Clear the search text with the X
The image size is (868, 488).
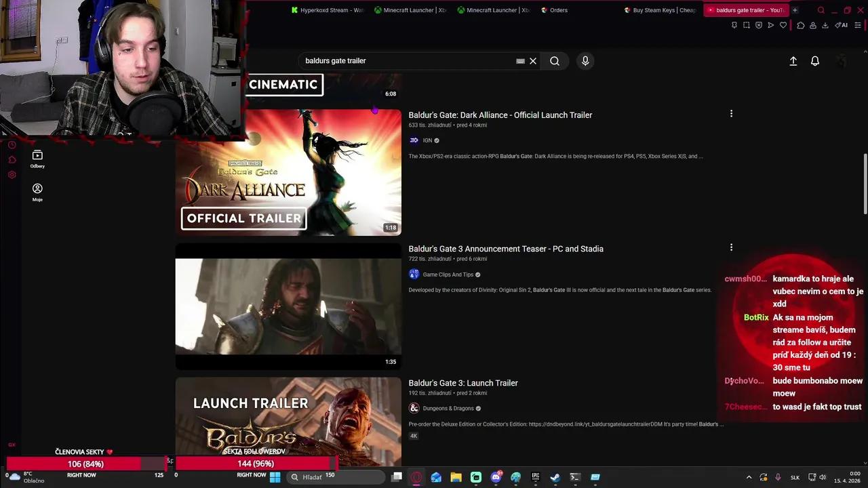(533, 61)
